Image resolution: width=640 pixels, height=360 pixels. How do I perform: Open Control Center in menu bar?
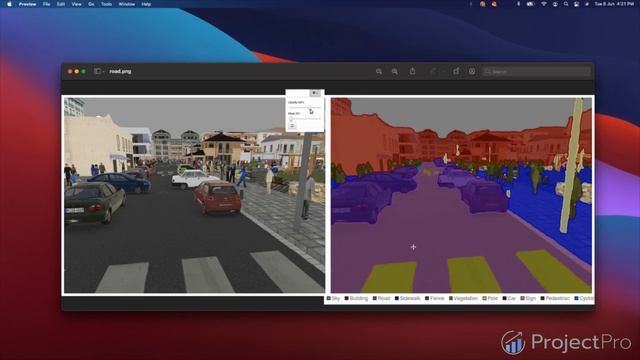tap(576, 4)
